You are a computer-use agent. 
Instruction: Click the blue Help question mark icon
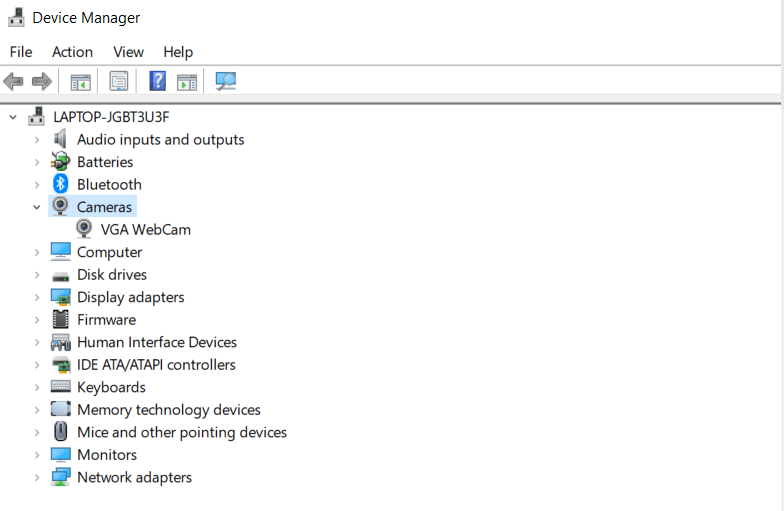tap(158, 81)
